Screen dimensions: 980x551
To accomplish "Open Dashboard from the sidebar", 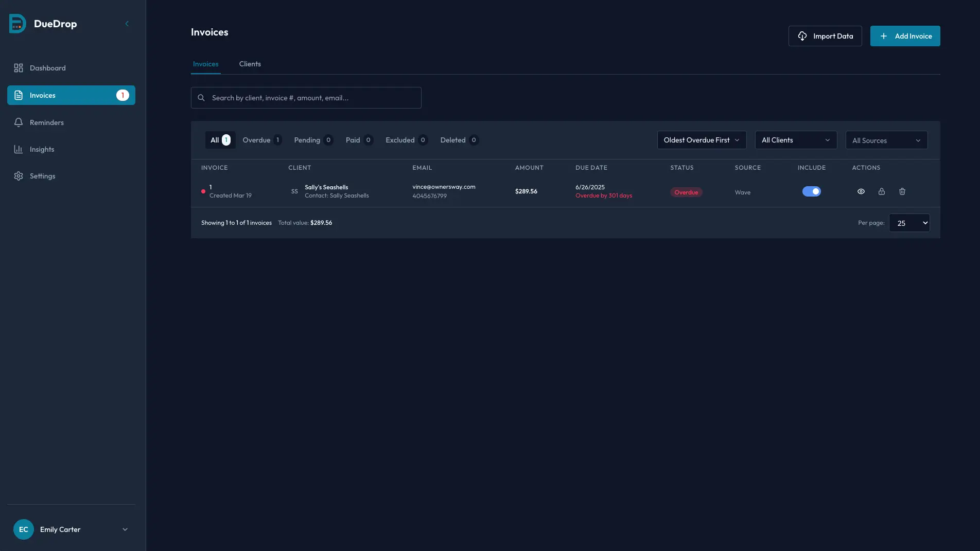I will 47,68.
